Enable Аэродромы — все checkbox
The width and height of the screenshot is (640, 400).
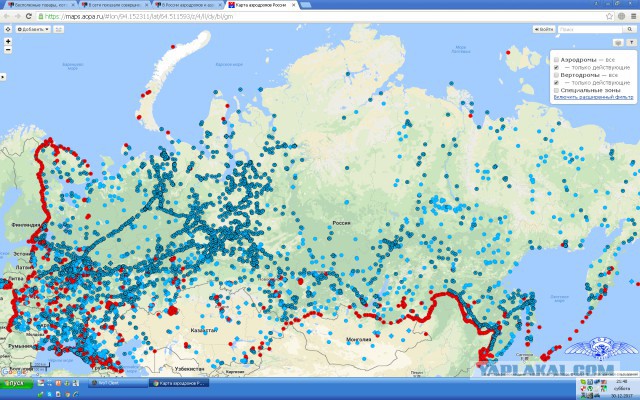pos(556,60)
